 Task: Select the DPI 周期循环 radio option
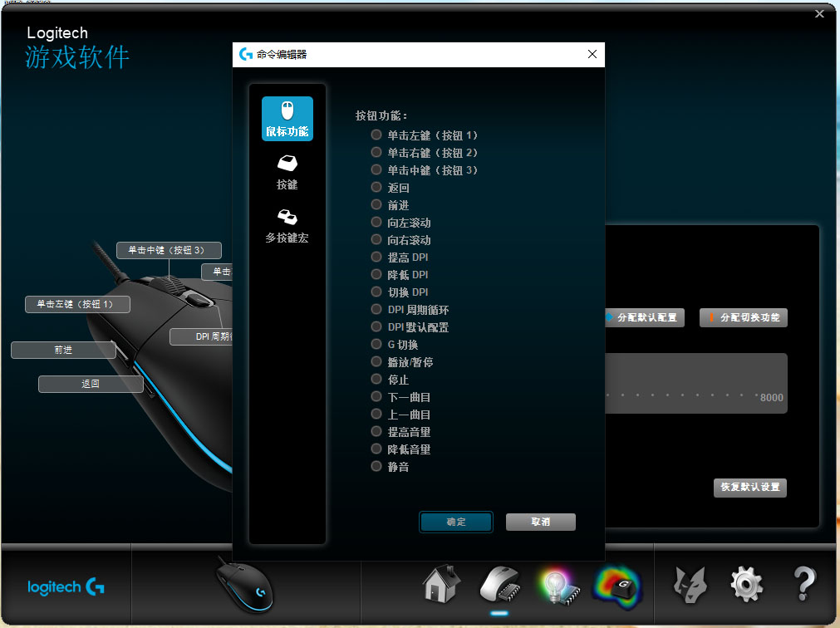coord(376,310)
